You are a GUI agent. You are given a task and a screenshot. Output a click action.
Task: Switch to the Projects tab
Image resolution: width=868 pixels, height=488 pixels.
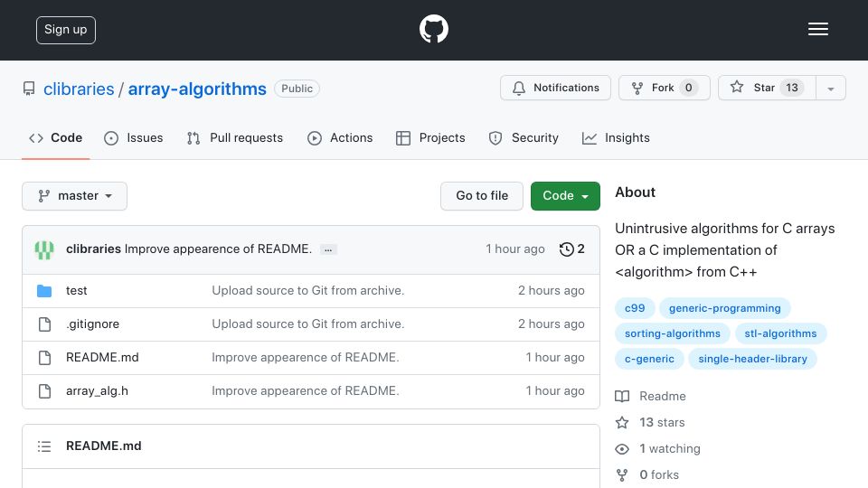[430, 137]
